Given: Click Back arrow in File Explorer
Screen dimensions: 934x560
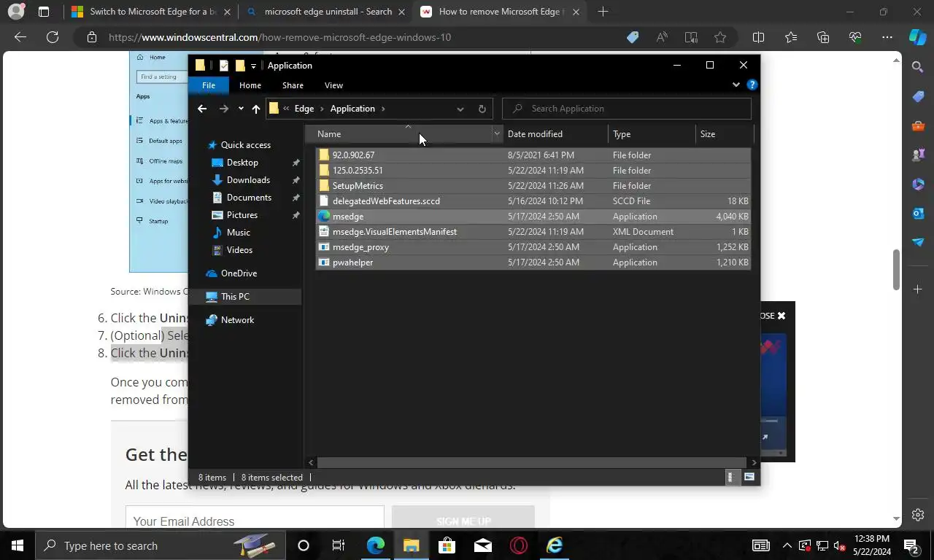Looking at the screenshot, I should point(202,109).
